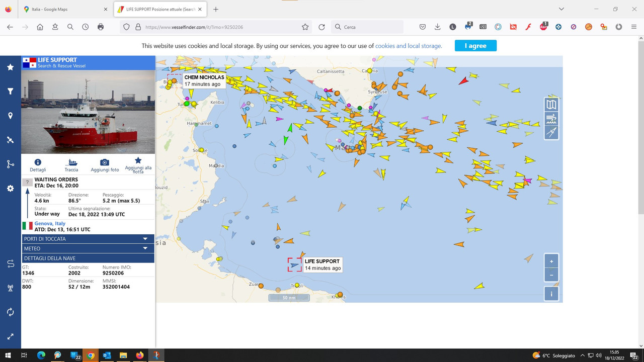Reload the current page

[322, 27]
